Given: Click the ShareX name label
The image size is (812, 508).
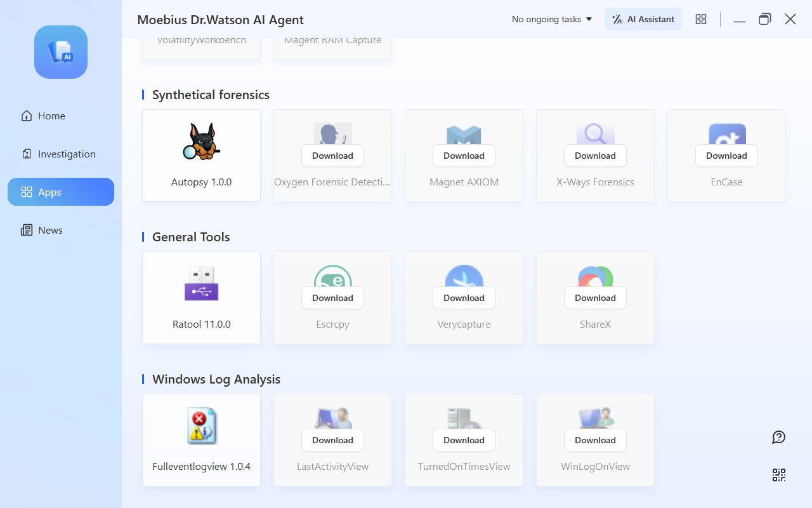Looking at the screenshot, I should [595, 324].
